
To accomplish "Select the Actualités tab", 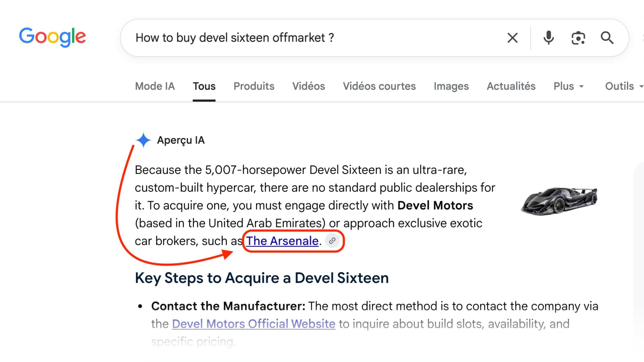I will (x=511, y=86).
